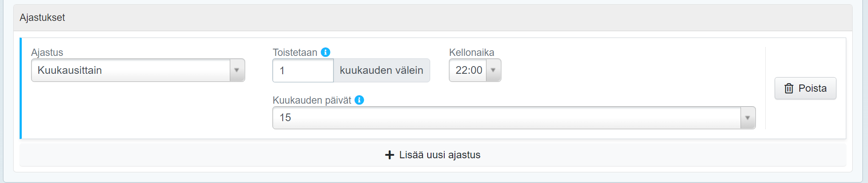Expand the Kellonaika time dropdown arrow
This screenshot has width=868, height=183.
pyautogui.click(x=493, y=70)
